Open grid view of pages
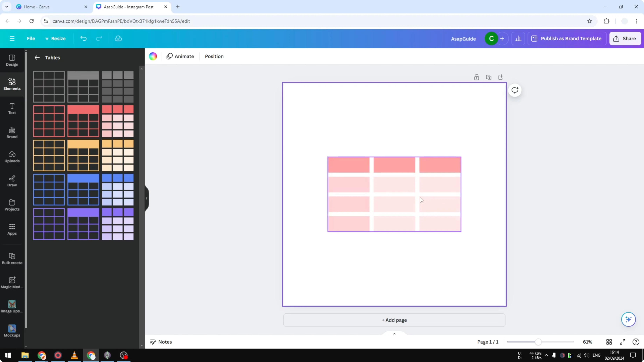This screenshot has height=362, width=644. [609, 342]
